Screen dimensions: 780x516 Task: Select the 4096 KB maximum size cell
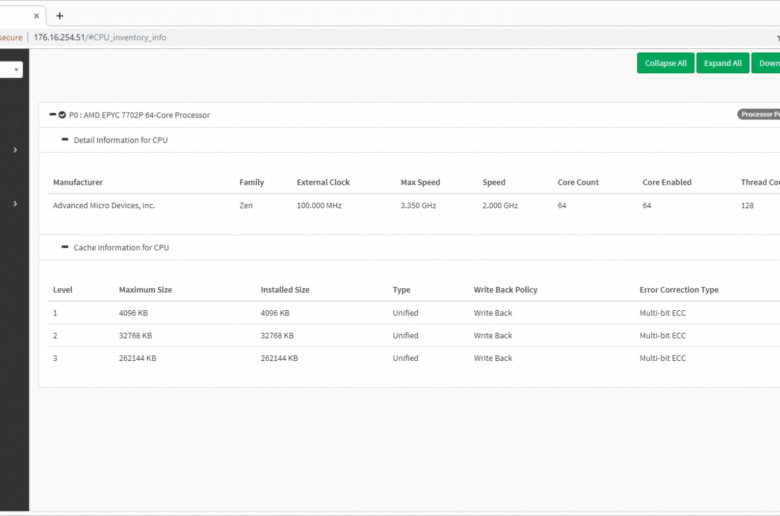point(133,313)
